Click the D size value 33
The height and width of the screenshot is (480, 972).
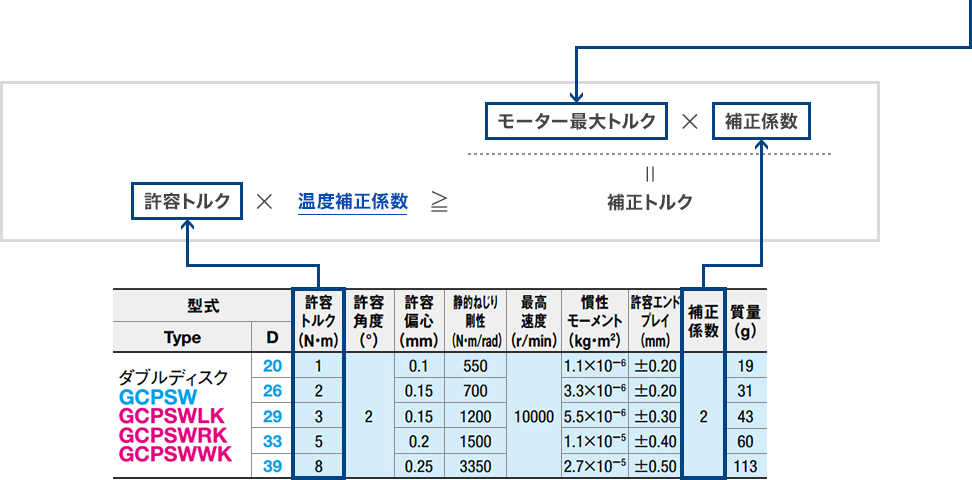pos(272,441)
